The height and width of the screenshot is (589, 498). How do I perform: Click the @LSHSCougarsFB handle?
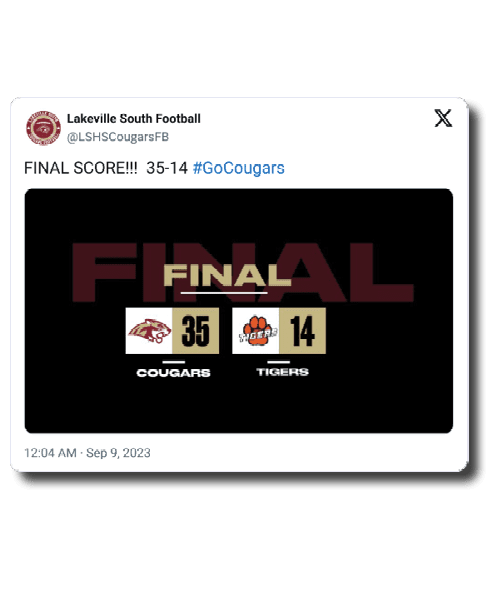(118, 137)
